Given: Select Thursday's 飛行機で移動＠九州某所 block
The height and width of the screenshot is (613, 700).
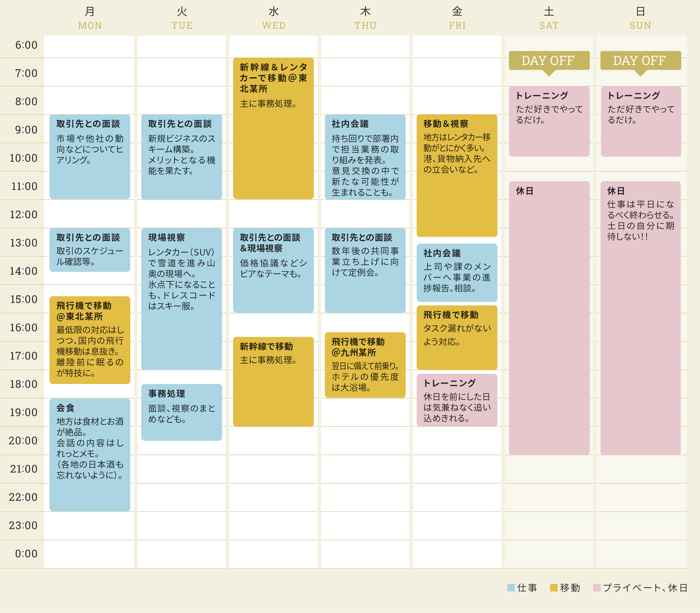Looking at the screenshot, I should 365,365.
